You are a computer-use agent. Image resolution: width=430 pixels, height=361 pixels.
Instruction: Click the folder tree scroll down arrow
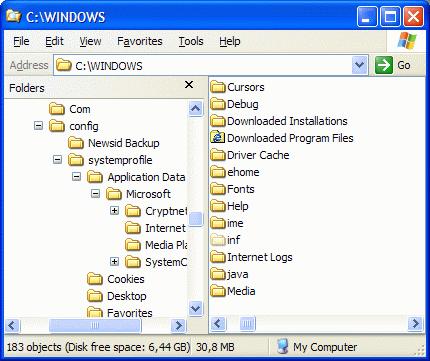click(x=195, y=308)
